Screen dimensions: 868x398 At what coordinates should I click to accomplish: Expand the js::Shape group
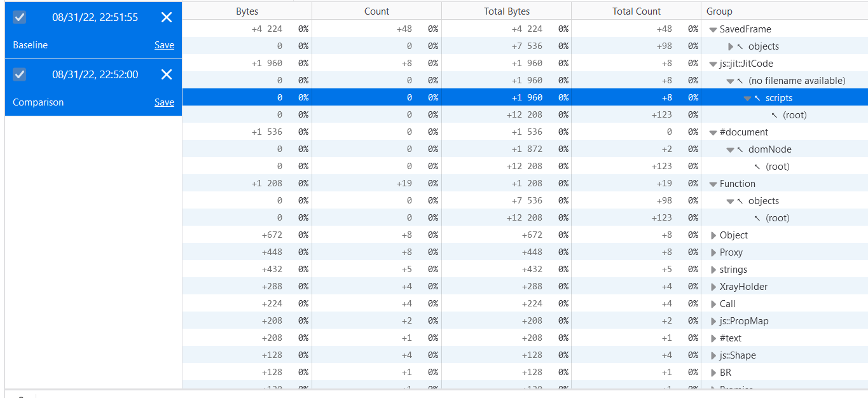coord(713,355)
